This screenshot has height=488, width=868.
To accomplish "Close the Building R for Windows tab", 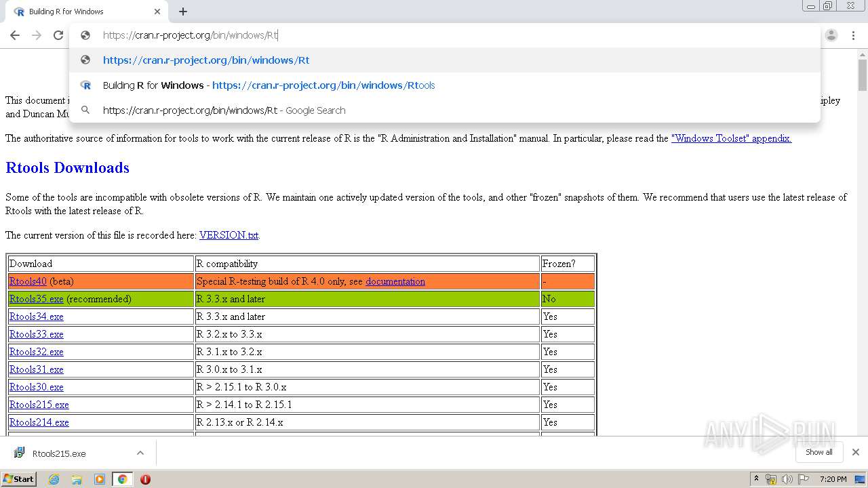I will pyautogui.click(x=157, y=12).
